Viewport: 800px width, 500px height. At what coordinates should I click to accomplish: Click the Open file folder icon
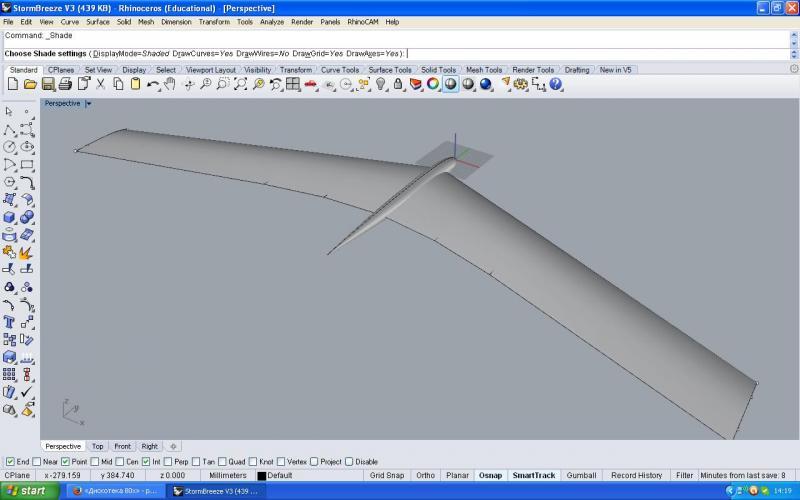(x=30, y=85)
